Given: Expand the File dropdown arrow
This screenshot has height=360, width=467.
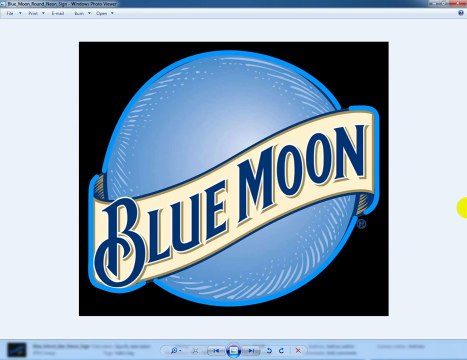Looking at the screenshot, I should pos(20,13).
